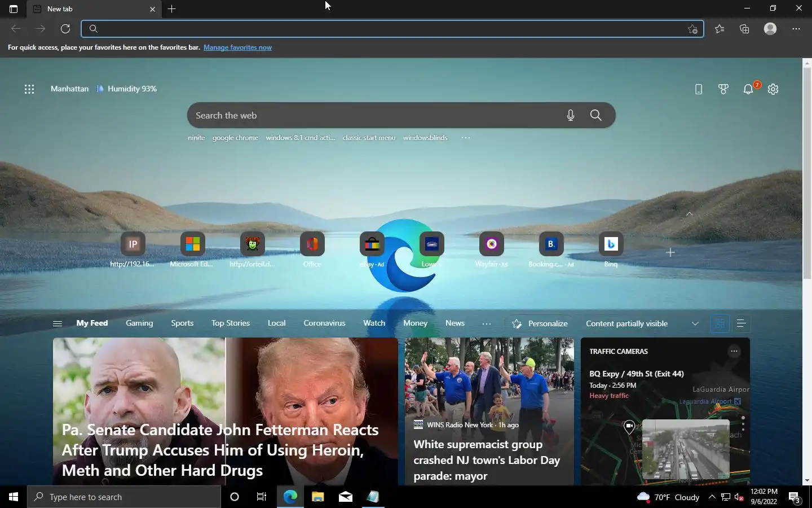The height and width of the screenshot is (508, 812).
Task: Click the web search magnifier button
Action: pos(595,115)
